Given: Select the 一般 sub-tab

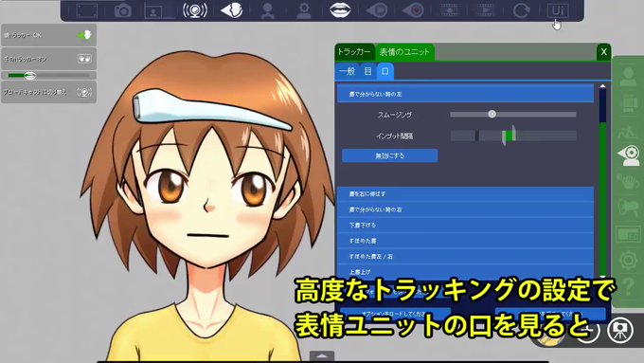Looking at the screenshot, I should point(347,71).
